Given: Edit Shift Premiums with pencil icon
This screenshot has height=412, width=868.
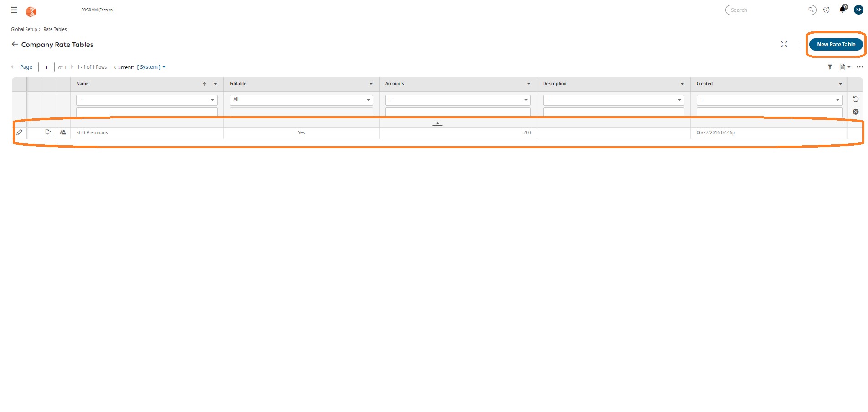Looking at the screenshot, I should (x=20, y=132).
